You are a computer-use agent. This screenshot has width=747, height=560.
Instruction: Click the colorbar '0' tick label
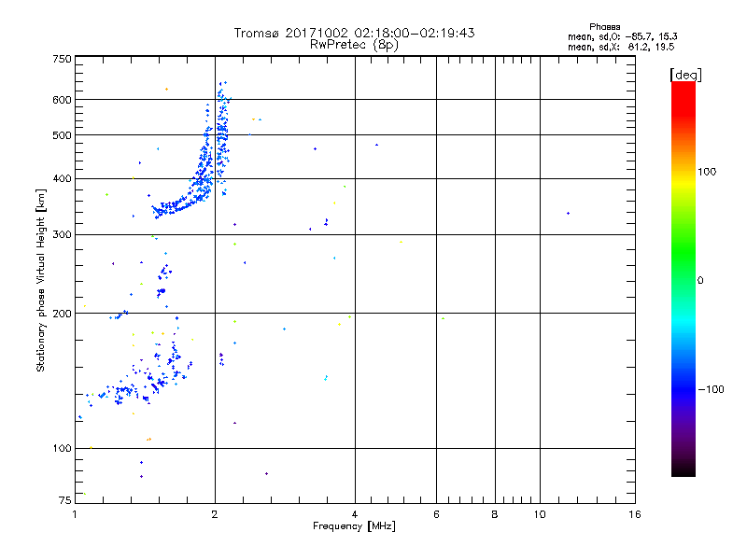(700, 281)
